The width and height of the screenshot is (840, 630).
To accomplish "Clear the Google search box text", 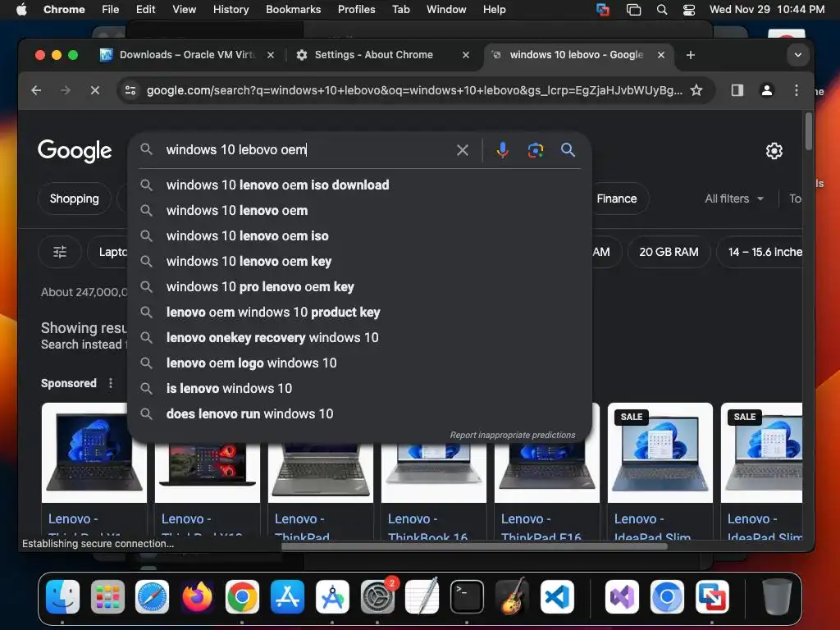I will (x=463, y=151).
